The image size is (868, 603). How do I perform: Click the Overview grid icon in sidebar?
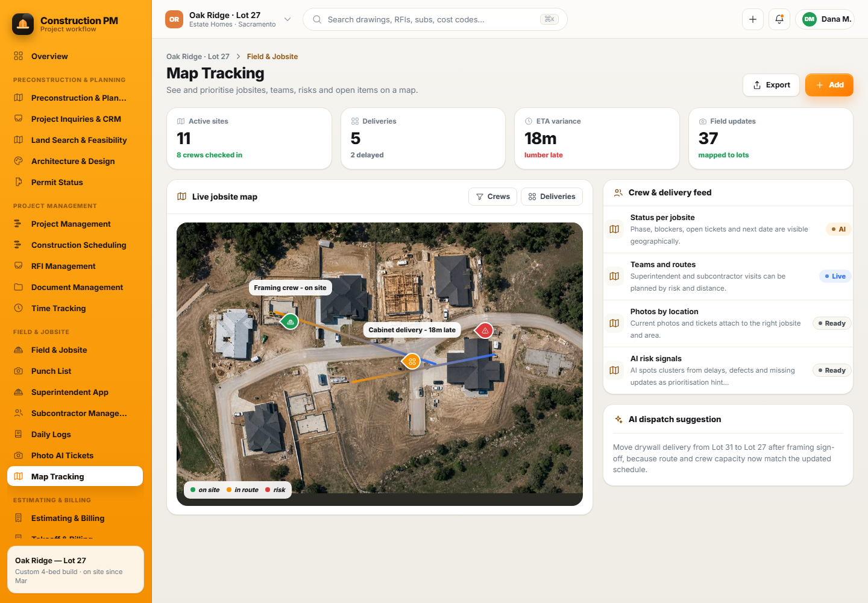coord(19,56)
